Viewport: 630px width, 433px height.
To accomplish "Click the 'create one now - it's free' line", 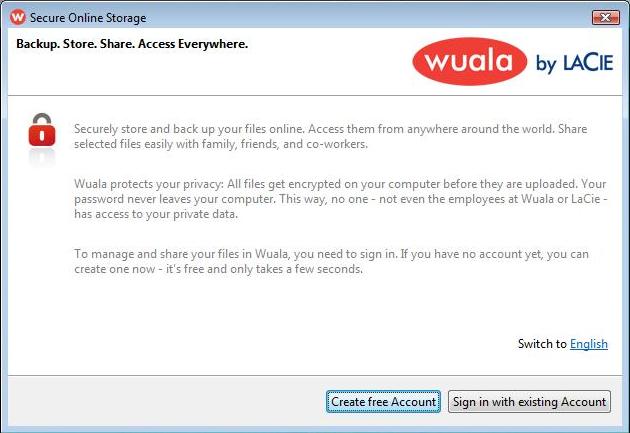I will click(218, 269).
